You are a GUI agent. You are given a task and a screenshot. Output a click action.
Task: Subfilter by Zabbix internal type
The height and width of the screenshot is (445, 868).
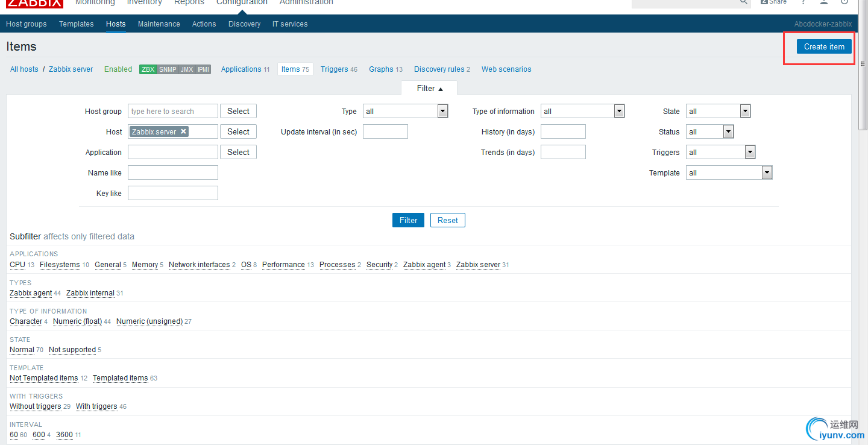coord(90,293)
